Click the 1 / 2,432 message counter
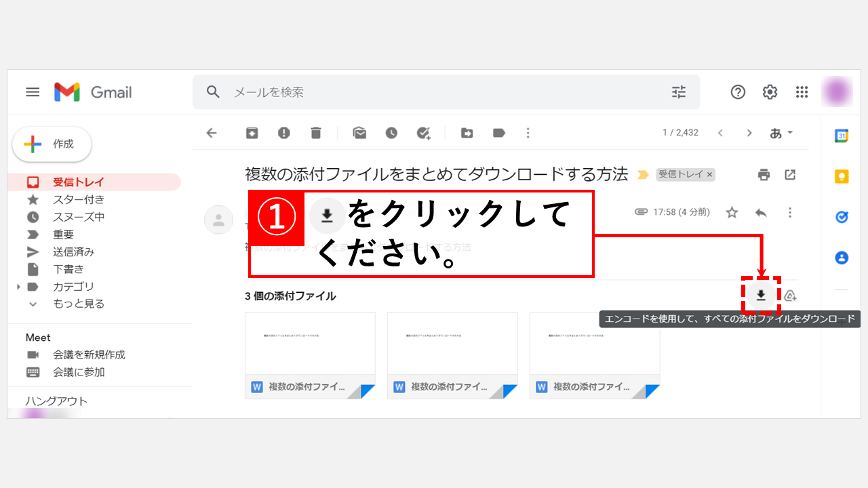The width and height of the screenshot is (868, 488). pyautogui.click(x=680, y=133)
